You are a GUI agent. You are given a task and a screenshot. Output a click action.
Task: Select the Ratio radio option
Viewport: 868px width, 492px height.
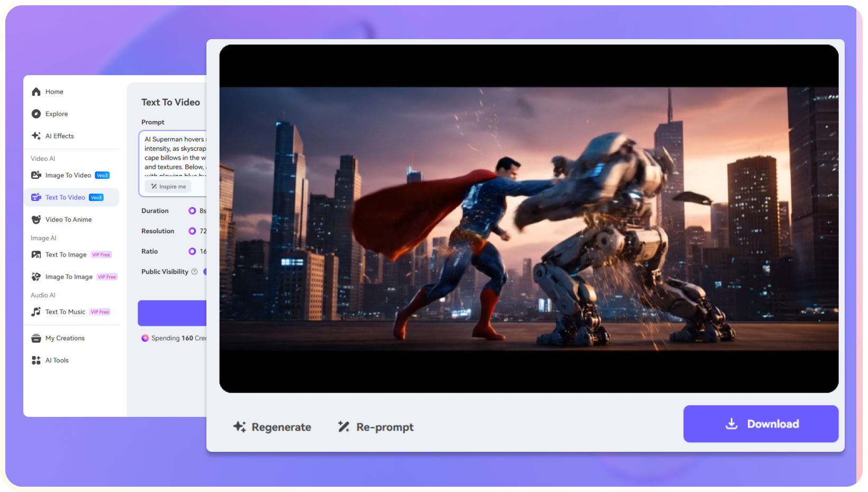pyautogui.click(x=192, y=251)
